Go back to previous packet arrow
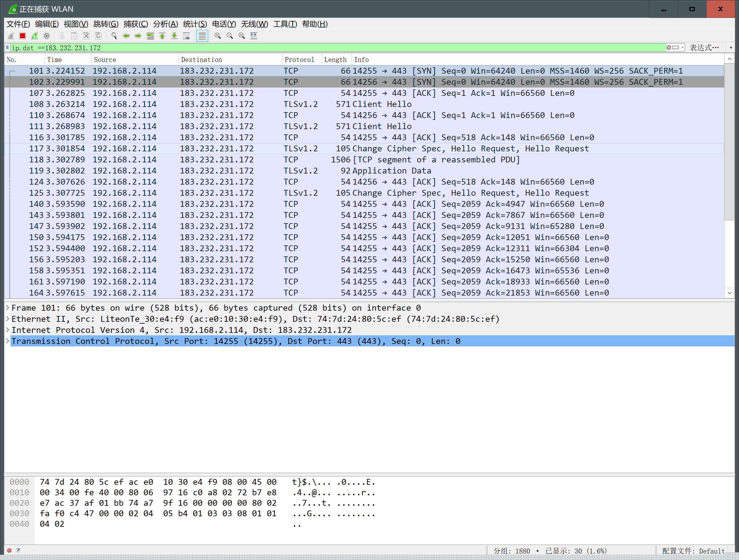 point(126,36)
